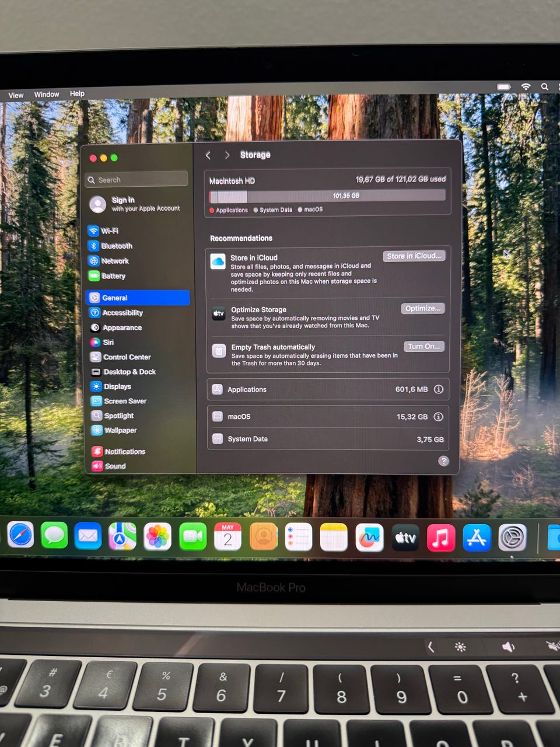Go forward with the right chevron
The image size is (560, 747).
pos(227,155)
